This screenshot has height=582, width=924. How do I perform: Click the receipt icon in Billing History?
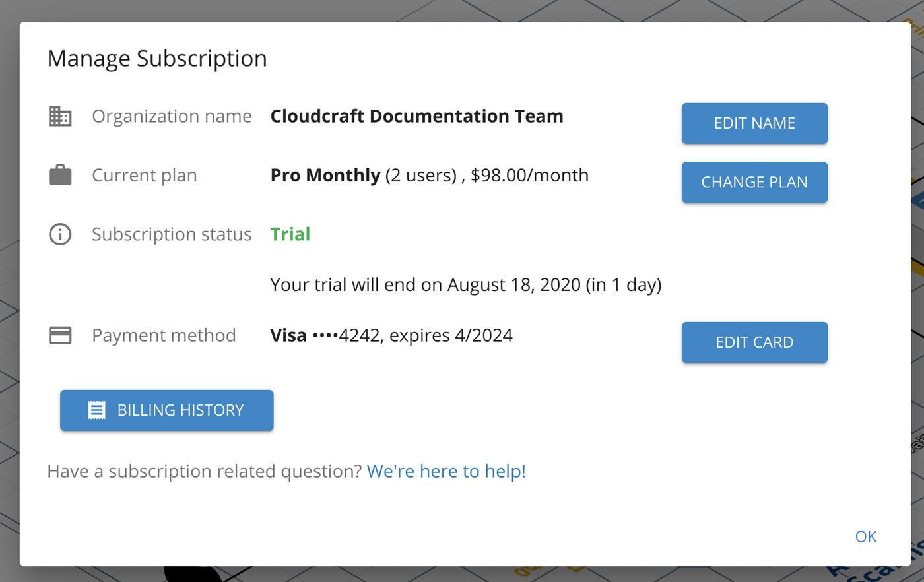coord(96,410)
